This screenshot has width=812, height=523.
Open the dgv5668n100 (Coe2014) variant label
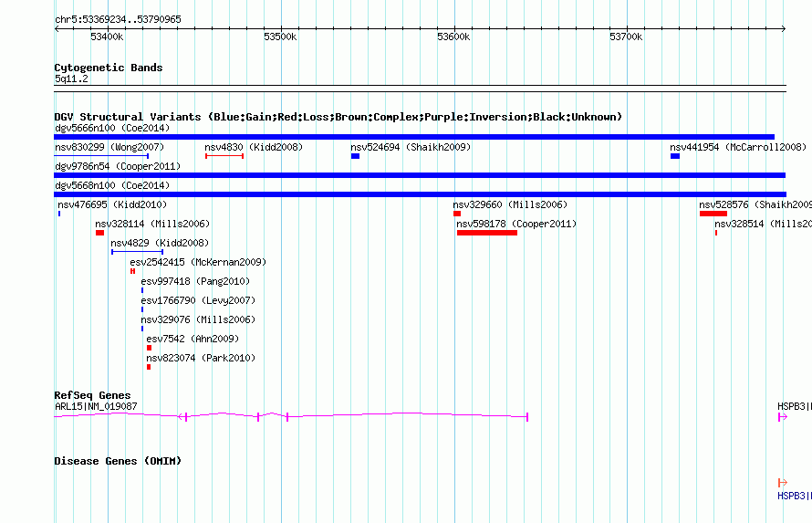[112, 185]
